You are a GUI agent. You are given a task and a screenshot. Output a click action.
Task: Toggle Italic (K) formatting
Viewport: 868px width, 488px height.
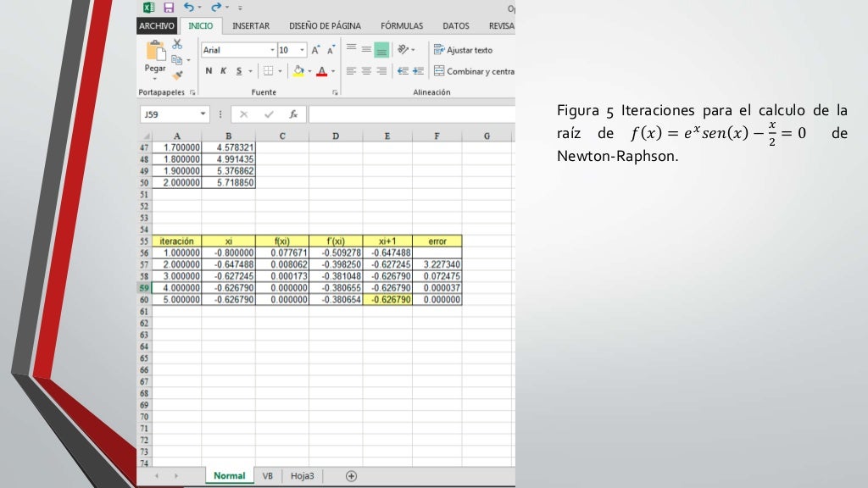point(223,71)
